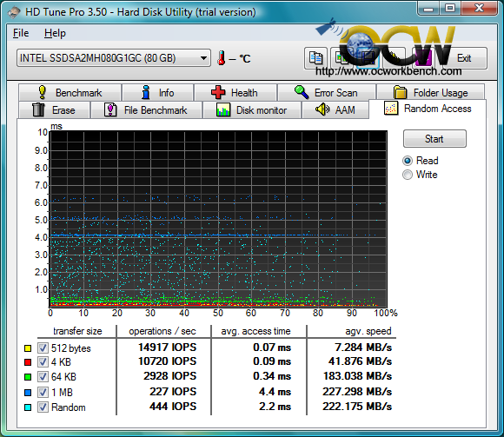
Task: Click the 222.175 MB/s speed value
Action: (x=357, y=406)
